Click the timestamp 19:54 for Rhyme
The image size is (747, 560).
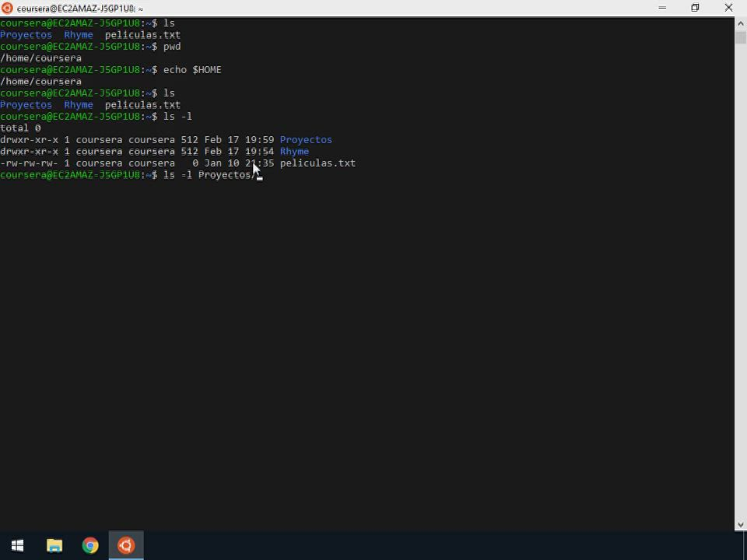pyautogui.click(x=260, y=152)
